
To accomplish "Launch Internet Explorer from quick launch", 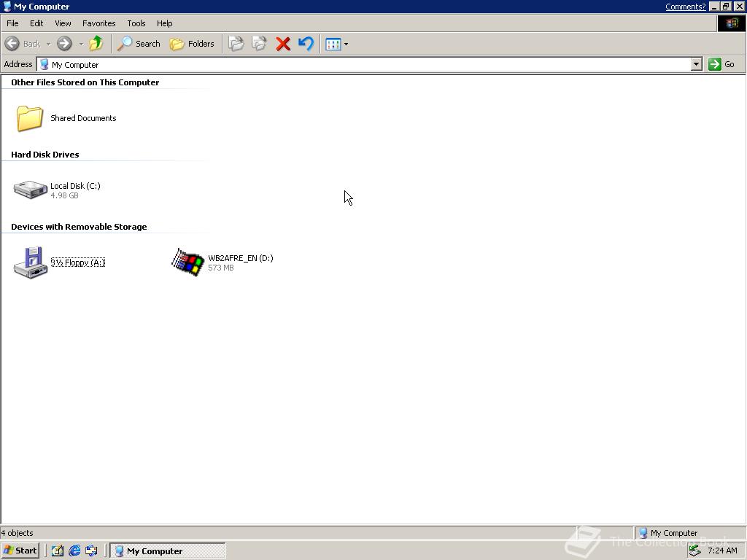I will [74, 551].
